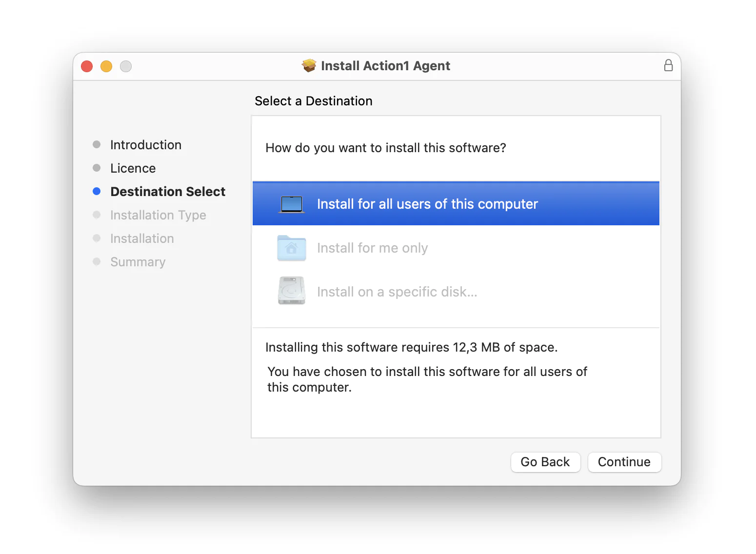Choose Install for me only option
This screenshot has width=756, height=554.
(x=372, y=248)
